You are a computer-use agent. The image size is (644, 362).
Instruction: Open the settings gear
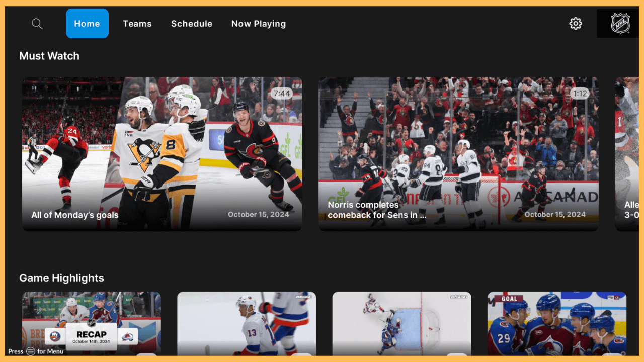[x=575, y=23]
